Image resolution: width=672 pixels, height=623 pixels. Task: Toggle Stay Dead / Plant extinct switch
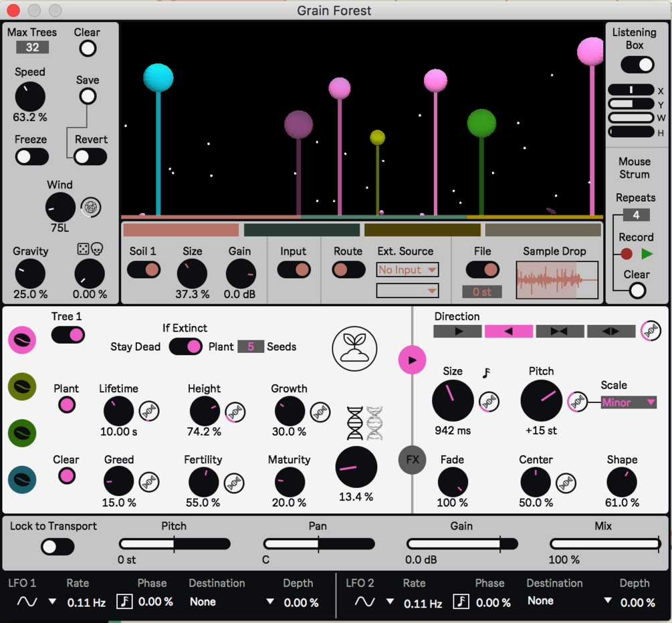coord(185,347)
